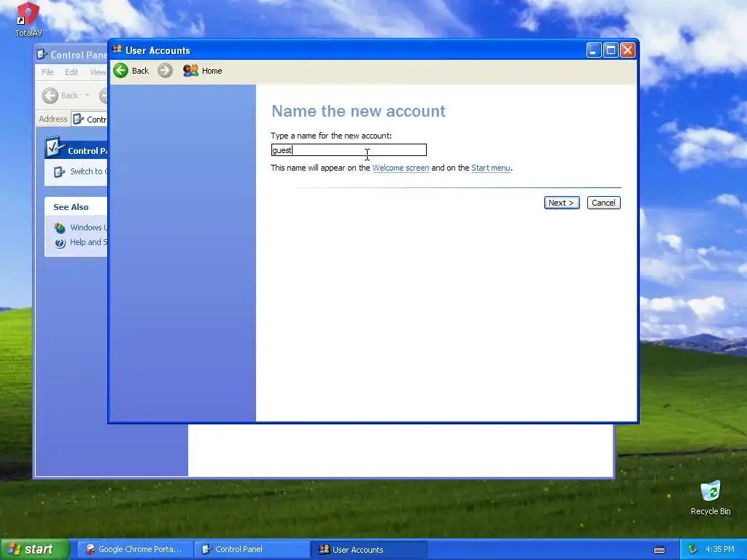The width and height of the screenshot is (747, 560).
Task: Open Edit menu in Control Panel window
Action: (71, 72)
